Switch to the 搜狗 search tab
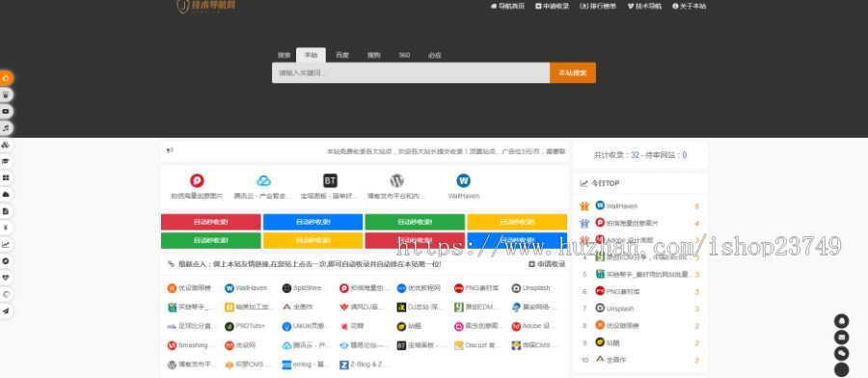 (x=373, y=55)
